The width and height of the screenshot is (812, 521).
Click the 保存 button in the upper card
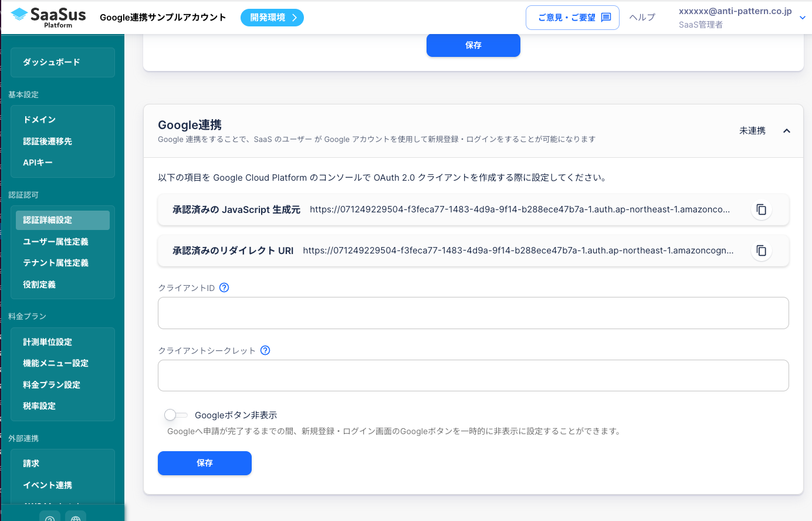[x=473, y=45]
